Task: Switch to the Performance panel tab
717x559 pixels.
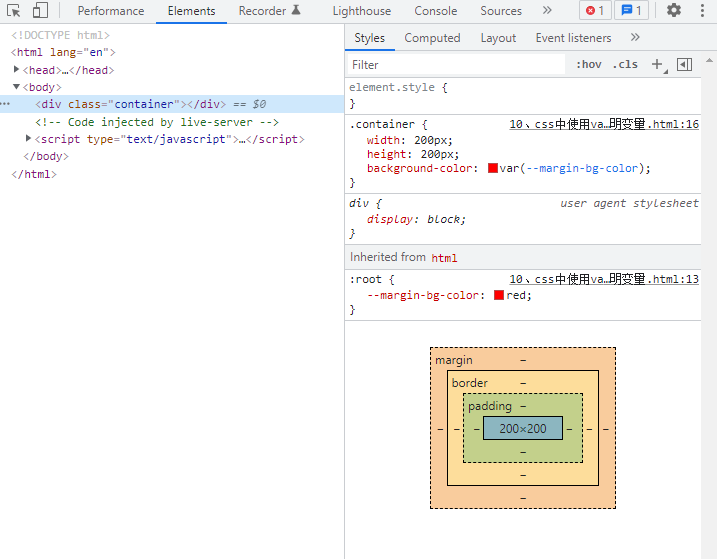Action: (111, 11)
